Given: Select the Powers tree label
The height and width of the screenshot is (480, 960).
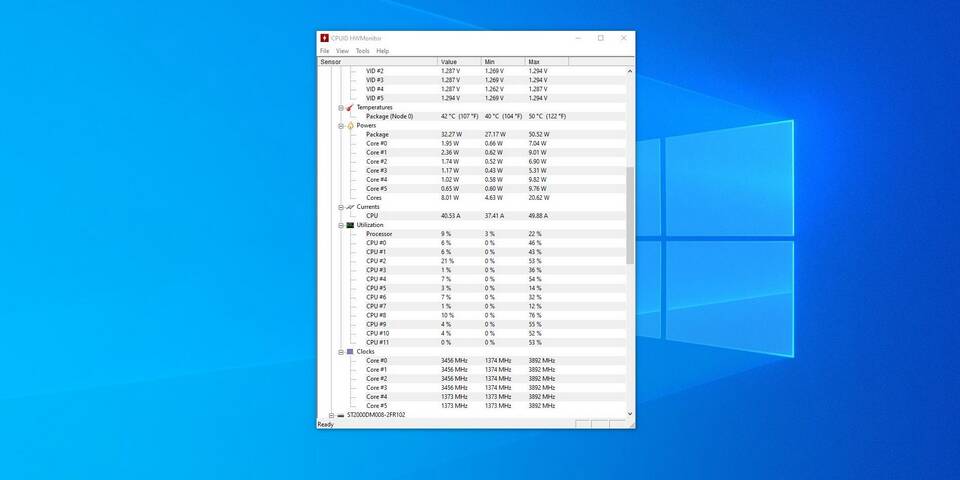Looking at the screenshot, I should pos(366,126).
